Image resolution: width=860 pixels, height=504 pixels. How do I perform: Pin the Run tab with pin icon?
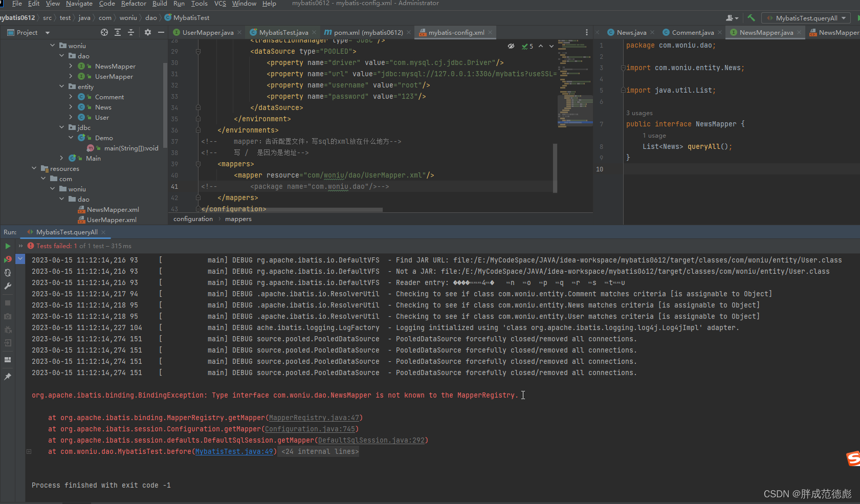click(8, 377)
